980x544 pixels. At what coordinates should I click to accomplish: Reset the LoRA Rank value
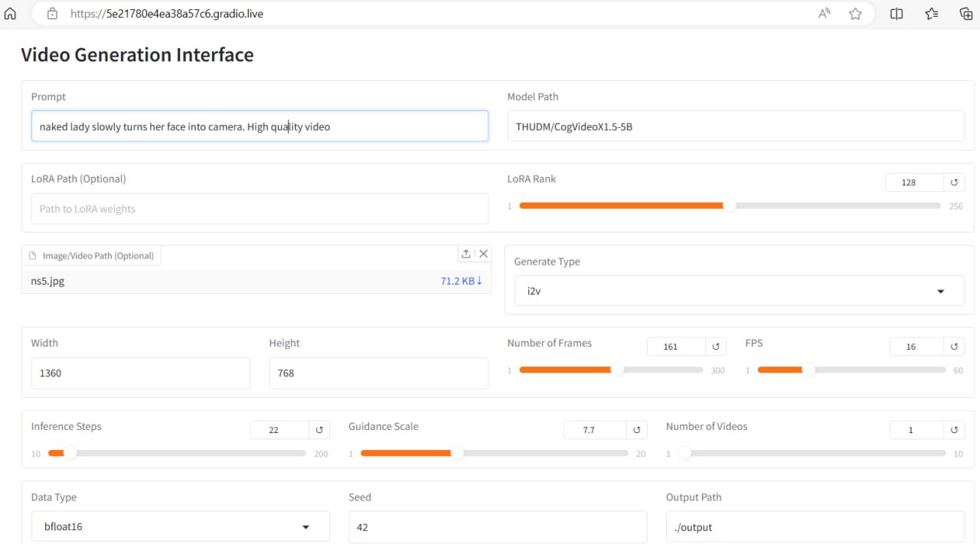(x=954, y=183)
